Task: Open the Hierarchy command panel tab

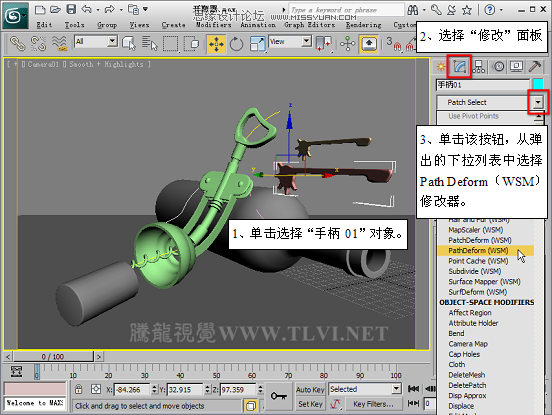Action: pos(478,66)
